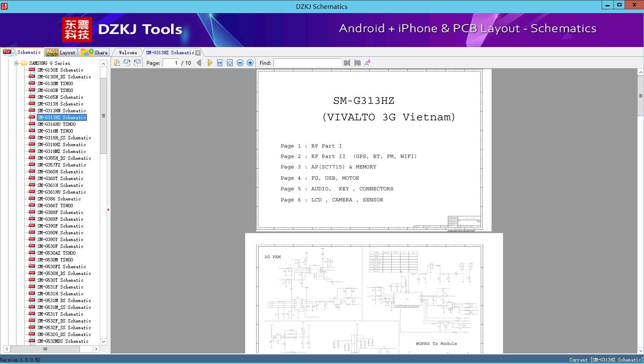Open SM-G130H_DS Schematic
This screenshot has height=364, width=644.
[x=64, y=77]
